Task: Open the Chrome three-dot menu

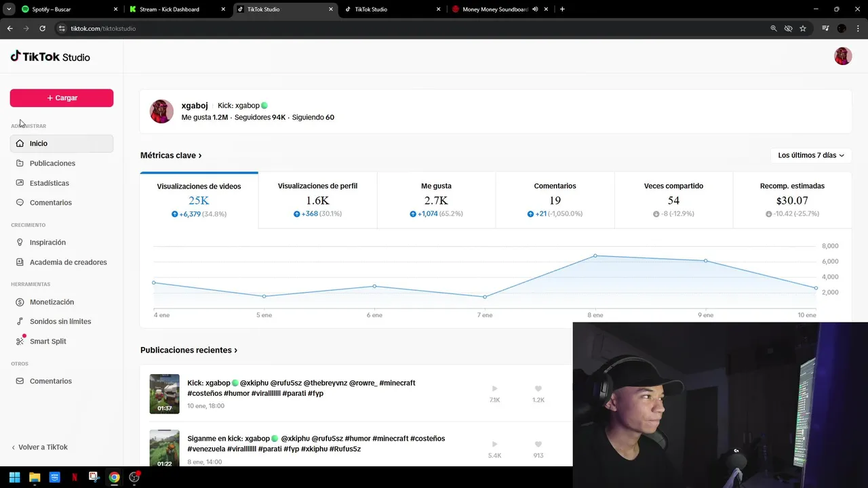Action: [858, 28]
